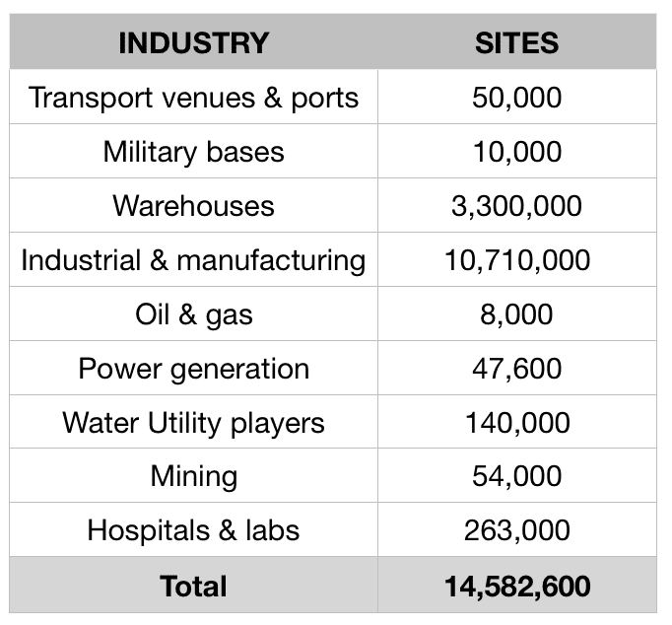
Task: Click the INDUSTRY column header
Action: pos(193,43)
